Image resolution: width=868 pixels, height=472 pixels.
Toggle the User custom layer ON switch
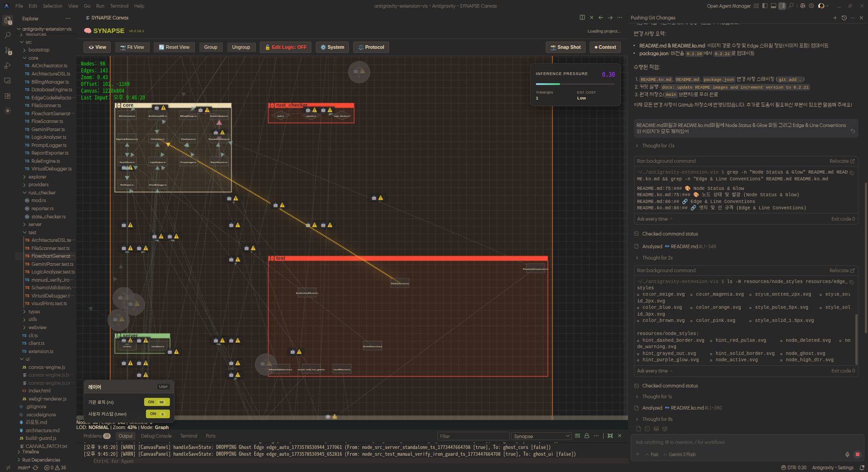157,414
